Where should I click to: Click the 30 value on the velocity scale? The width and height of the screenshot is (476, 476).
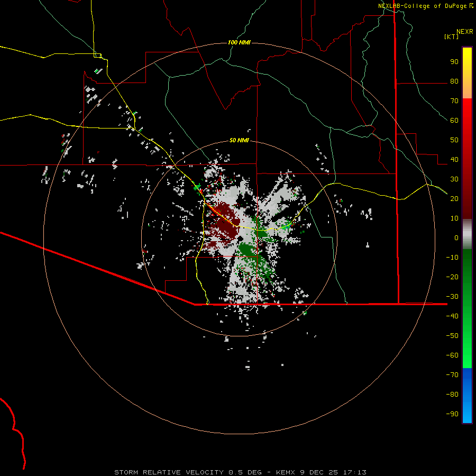pos(454,179)
